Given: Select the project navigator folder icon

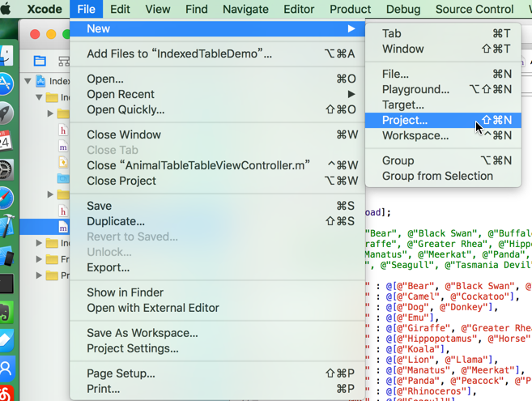Looking at the screenshot, I should point(40,61).
